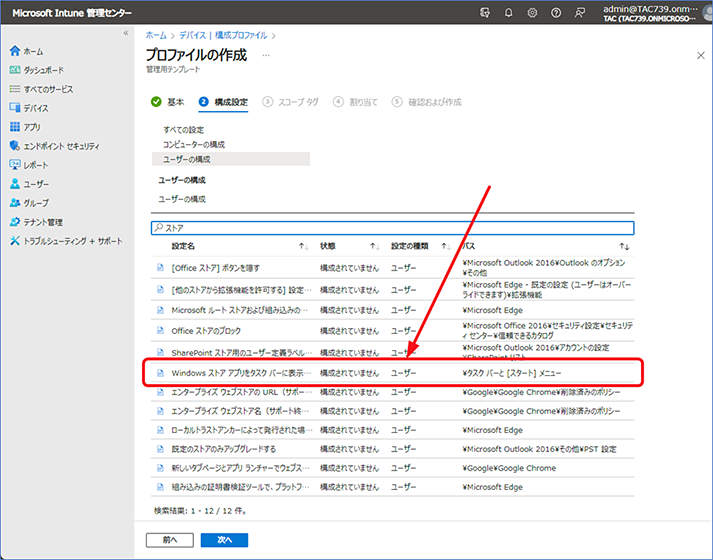The height and width of the screenshot is (560, 713).
Task: Open トラブルシューティング + サポート in sidebar
Action: click(66, 241)
